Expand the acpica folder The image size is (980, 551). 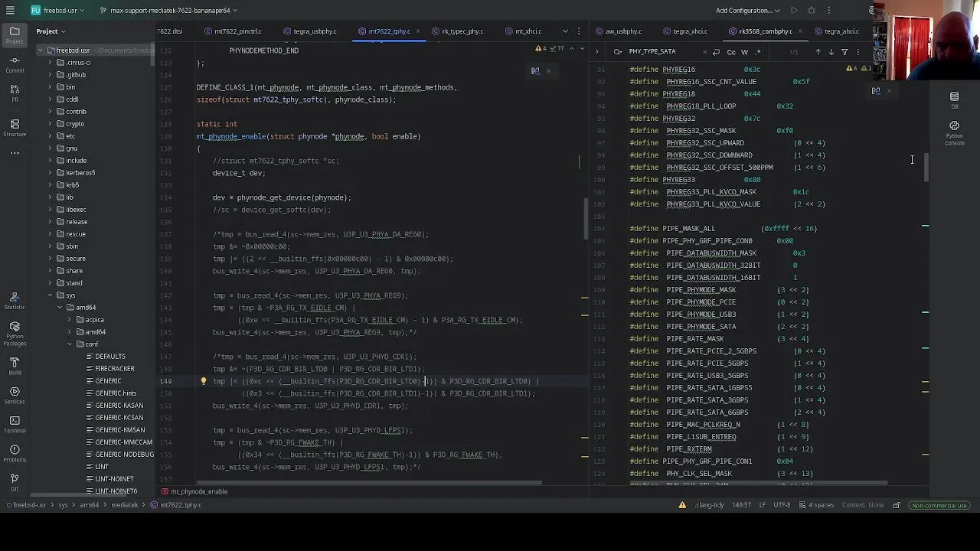pos(70,320)
